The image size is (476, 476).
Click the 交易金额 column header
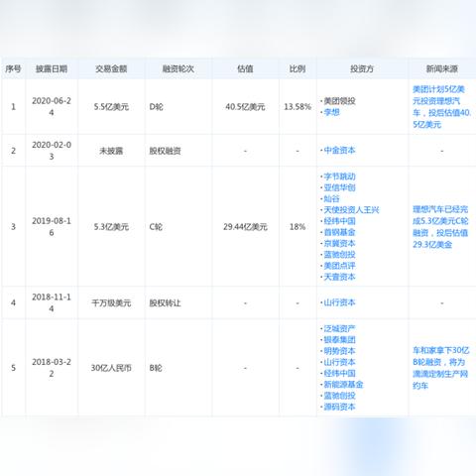pos(111,68)
